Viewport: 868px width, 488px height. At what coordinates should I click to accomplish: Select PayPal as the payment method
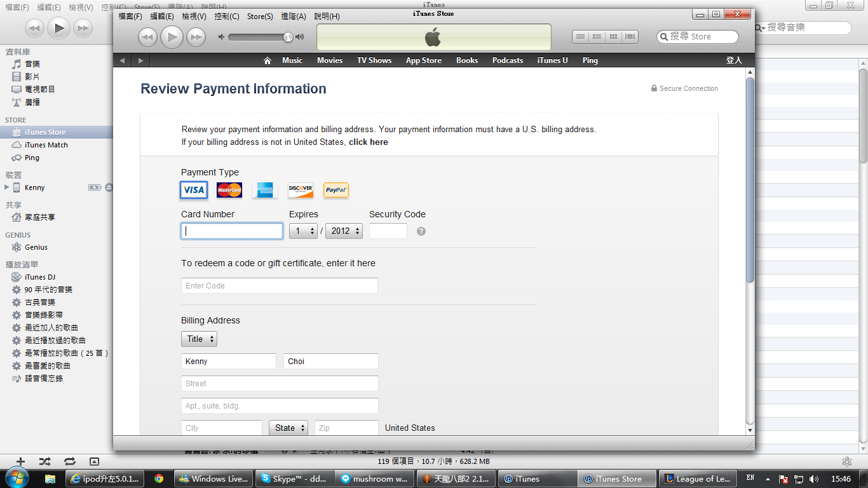336,190
